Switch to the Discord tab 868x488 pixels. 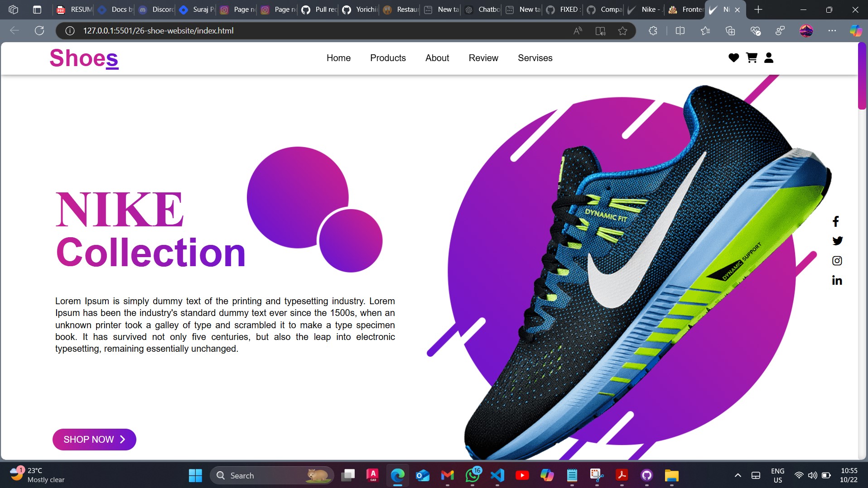[x=156, y=10]
